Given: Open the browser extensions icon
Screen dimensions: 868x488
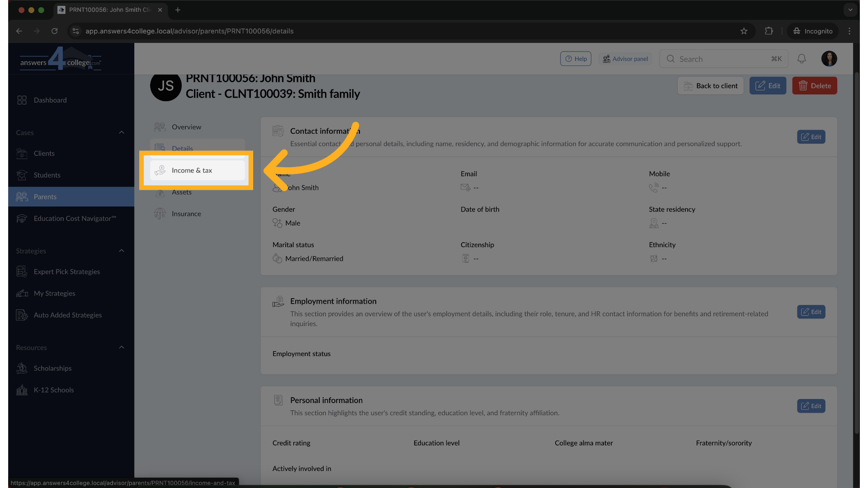Looking at the screenshot, I should point(769,31).
